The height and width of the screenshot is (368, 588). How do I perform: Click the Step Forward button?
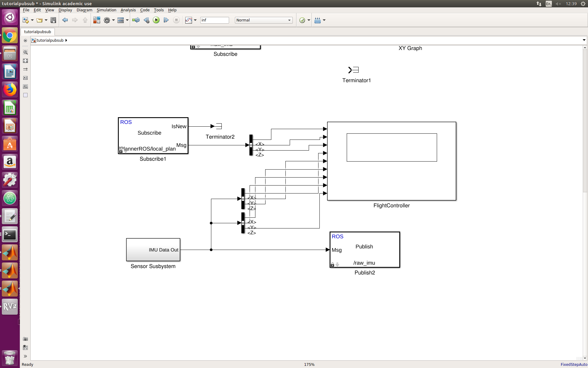coord(166,20)
